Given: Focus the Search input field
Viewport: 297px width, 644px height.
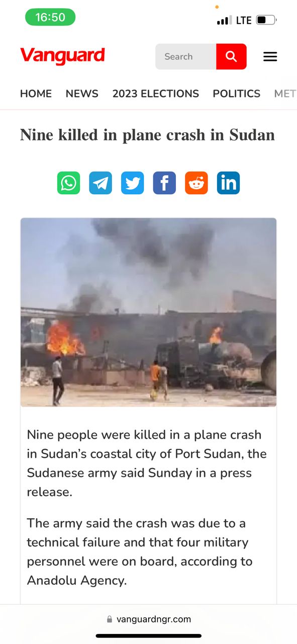Looking at the screenshot, I should click(186, 56).
